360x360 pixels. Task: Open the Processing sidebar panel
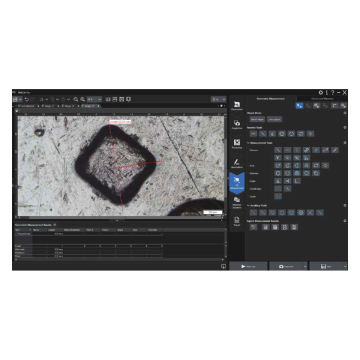point(237,144)
